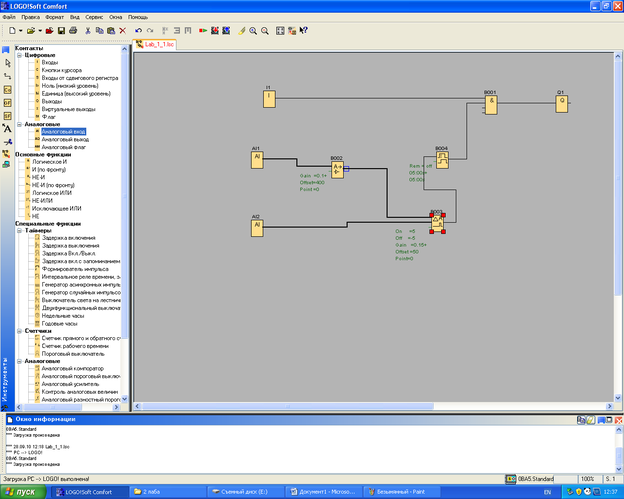The width and height of the screenshot is (624, 499).
Task: Click the Cut scissors icon in the toolbar
Action: (87, 31)
